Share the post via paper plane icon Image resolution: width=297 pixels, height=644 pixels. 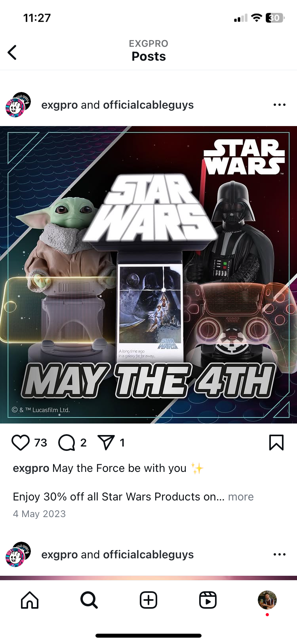coord(106,443)
